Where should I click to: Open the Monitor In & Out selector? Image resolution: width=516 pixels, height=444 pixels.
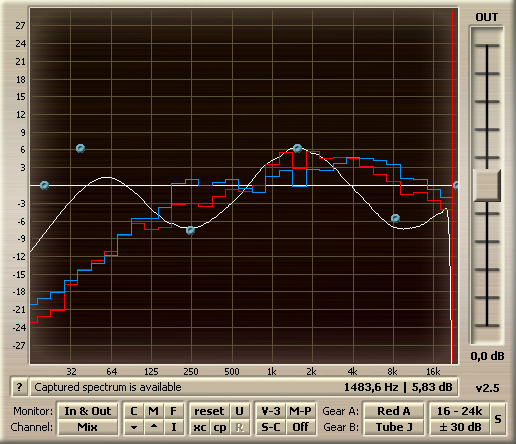[x=88, y=411]
